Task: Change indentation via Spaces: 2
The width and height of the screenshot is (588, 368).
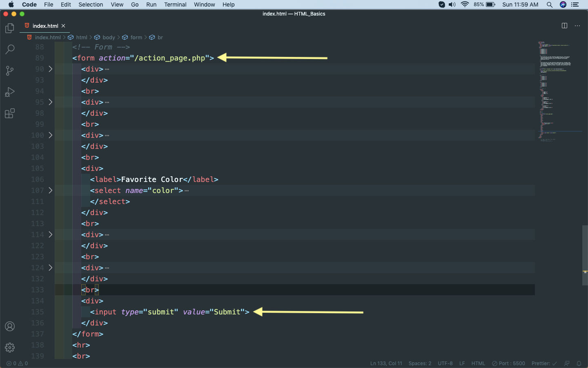Action: click(420, 364)
